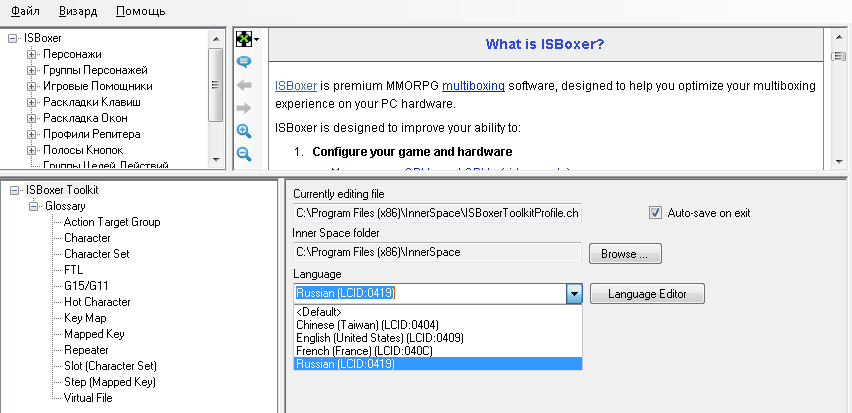Open the Language Editor button
Screen dimensions: 852x413
647,294
